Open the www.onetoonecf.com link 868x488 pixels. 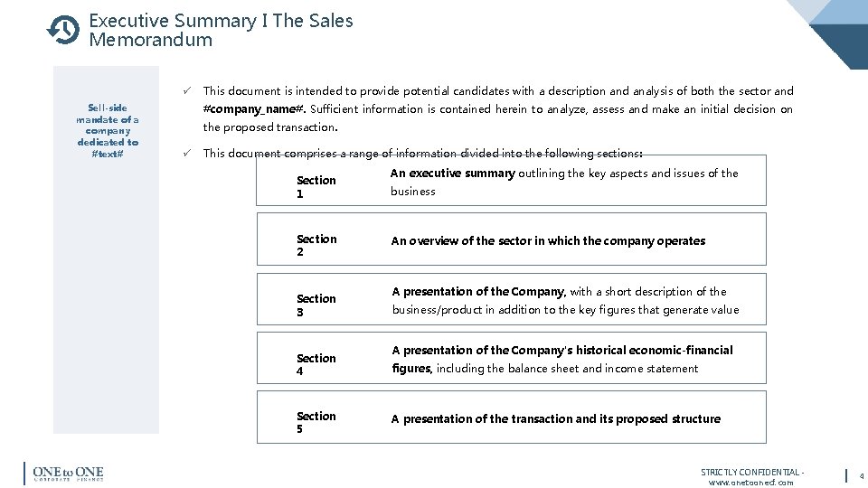coord(751,482)
